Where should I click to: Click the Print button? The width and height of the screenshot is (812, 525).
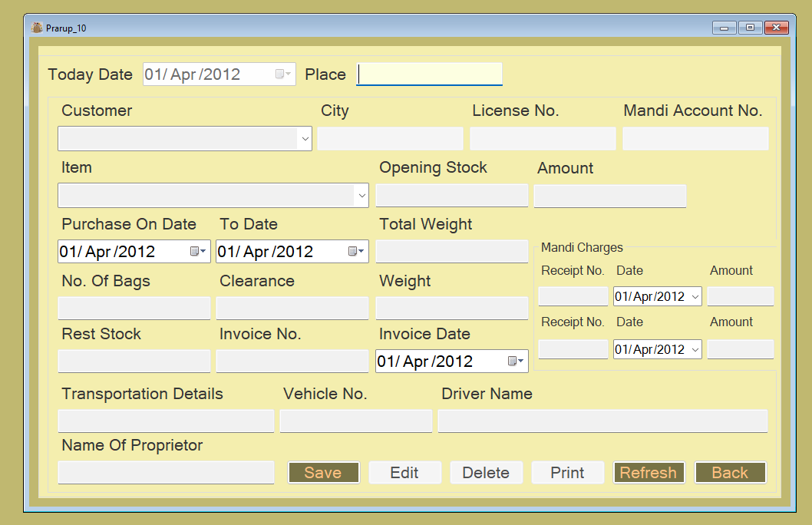pyautogui.click(x=568, y=472)
